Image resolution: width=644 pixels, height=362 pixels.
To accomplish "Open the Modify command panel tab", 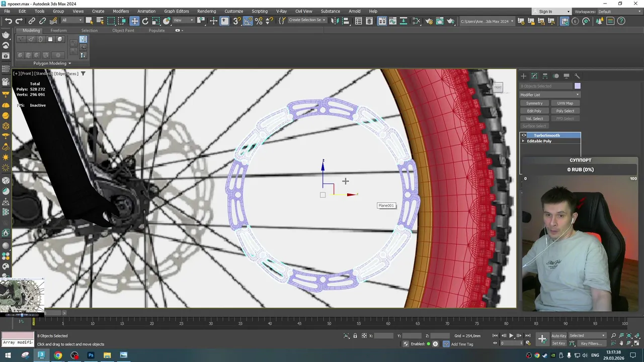I will tap(534, 76).
